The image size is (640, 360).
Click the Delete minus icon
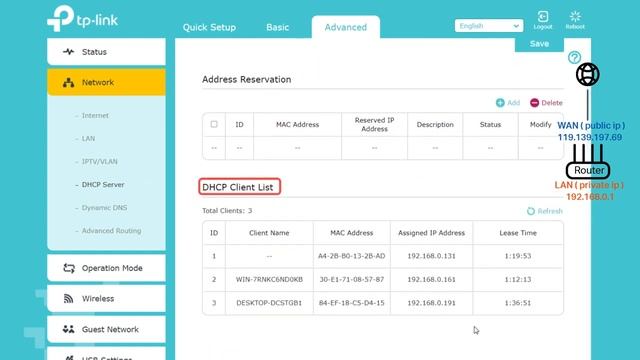[534, 103]
